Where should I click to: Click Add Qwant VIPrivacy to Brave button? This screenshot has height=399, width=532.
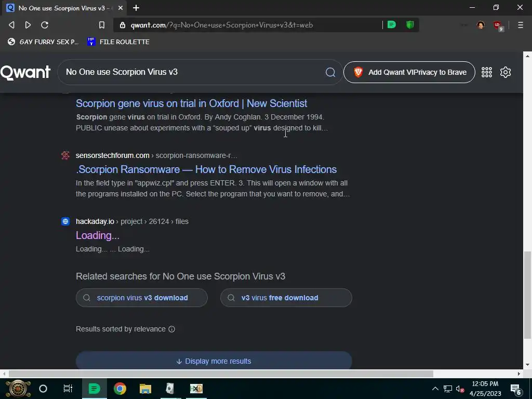coord(409,72)
